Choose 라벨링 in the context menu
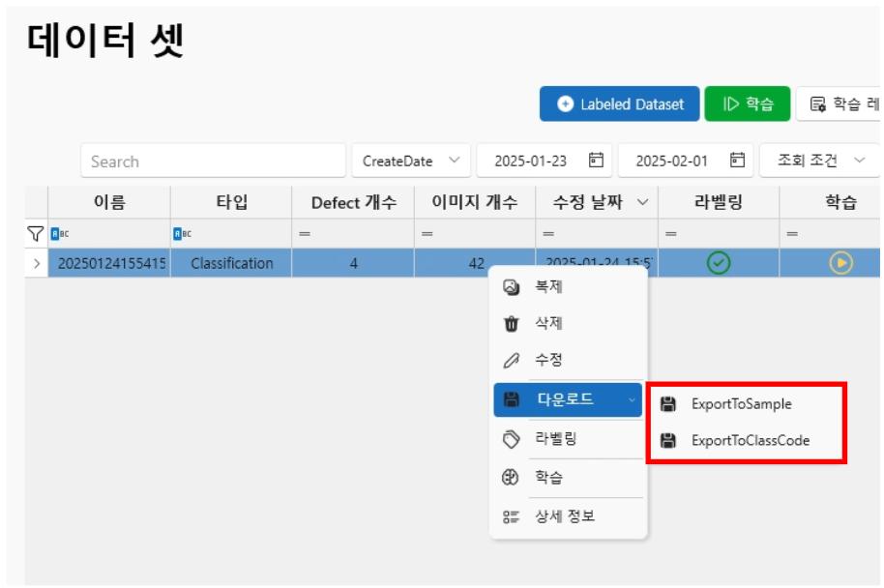This screenshot has height=588, width=884. 555,439
